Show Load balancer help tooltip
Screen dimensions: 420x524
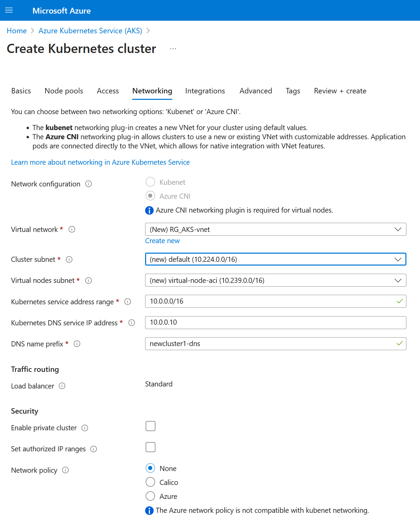coord(62,386)
